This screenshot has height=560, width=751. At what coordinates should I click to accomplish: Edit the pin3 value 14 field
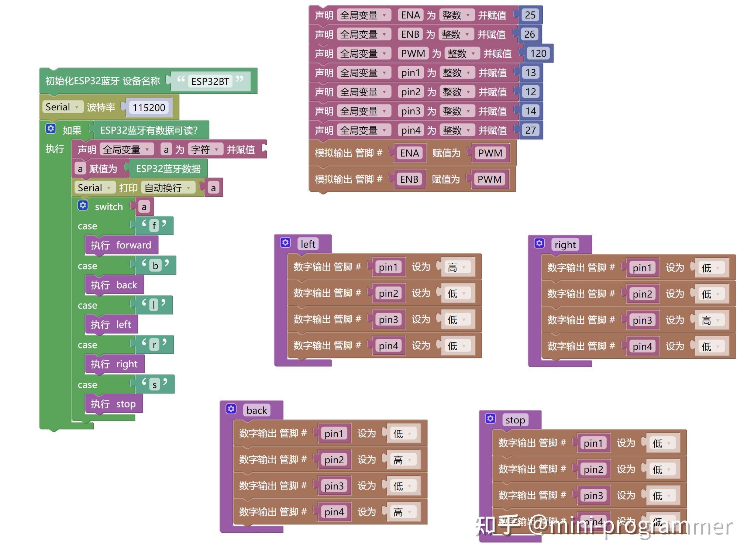pos(531,111)
